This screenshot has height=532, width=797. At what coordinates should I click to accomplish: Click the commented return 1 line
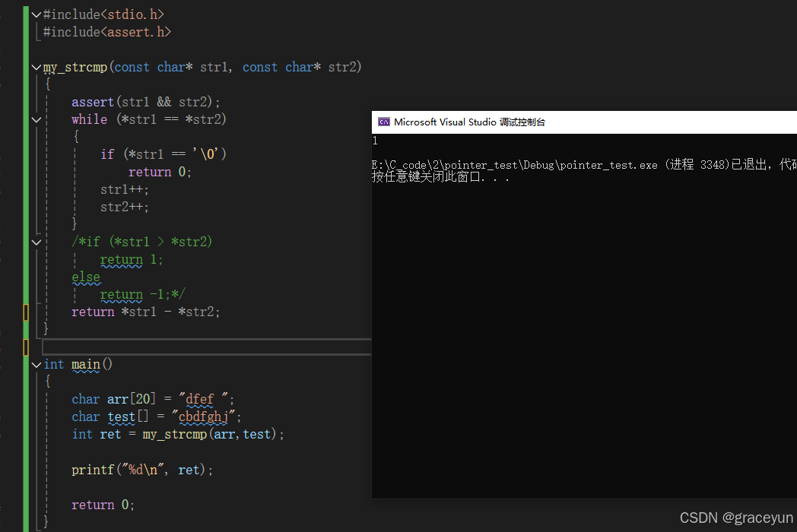(131, 260)
